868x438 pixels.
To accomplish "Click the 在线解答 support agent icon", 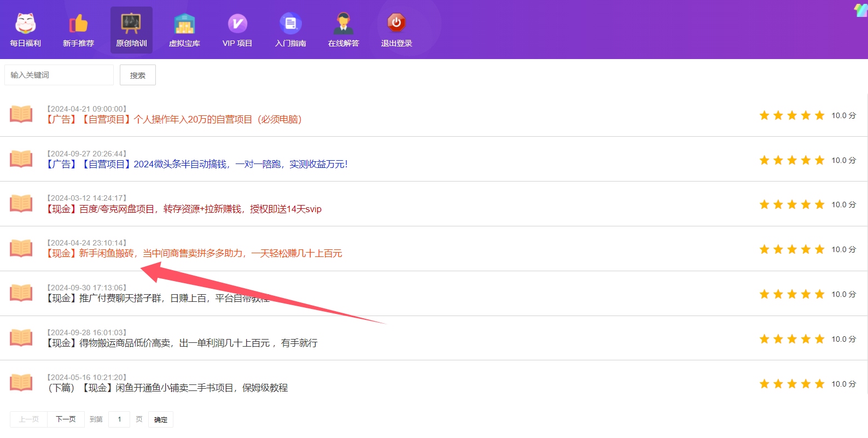I will coord(343,24).
